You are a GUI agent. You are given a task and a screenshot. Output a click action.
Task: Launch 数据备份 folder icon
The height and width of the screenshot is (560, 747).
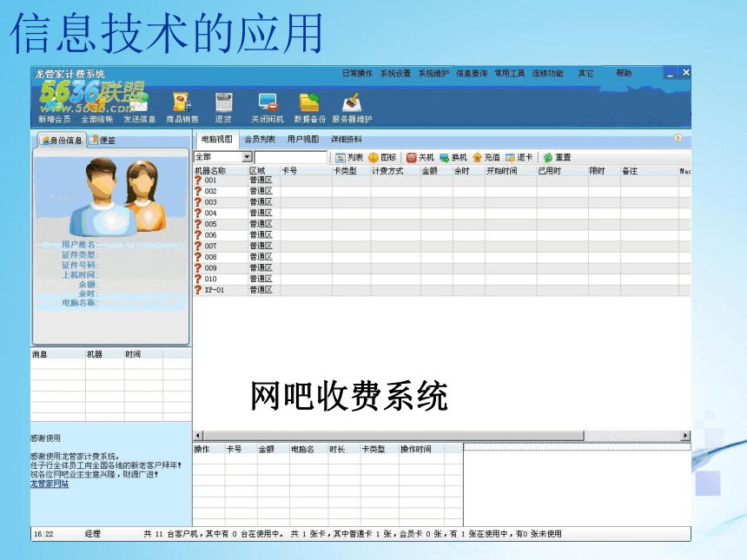pyautogui.click(x=310, y=107)
